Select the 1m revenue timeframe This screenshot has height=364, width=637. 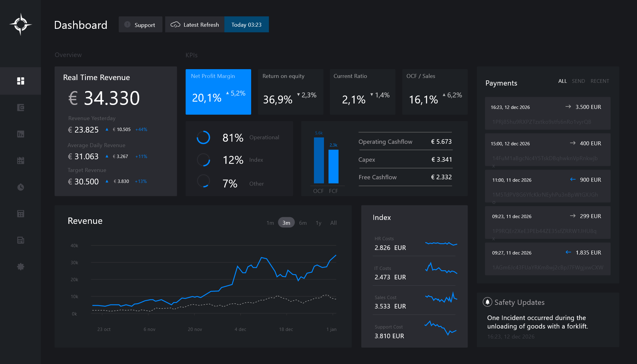pos(270,222)
